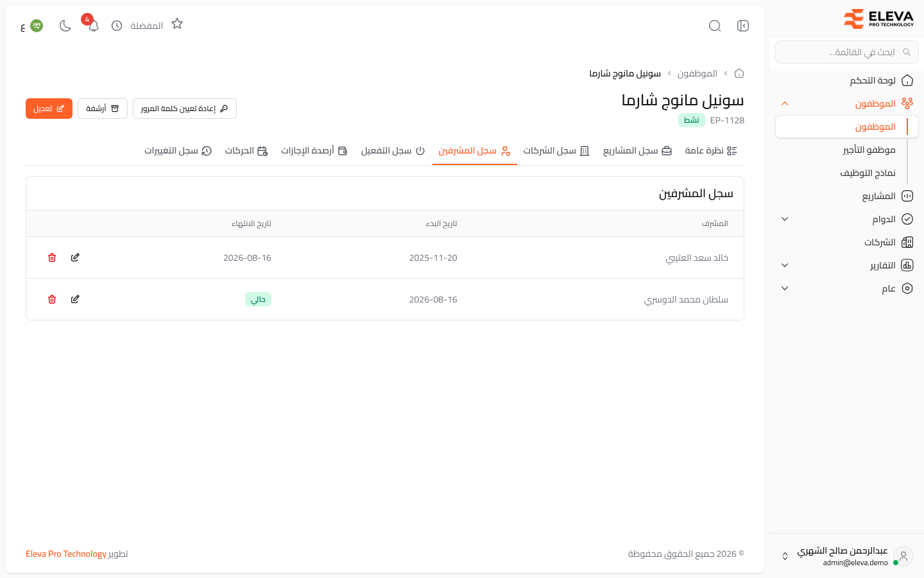
Task: Click the حالي status badge
Action: 258,299
